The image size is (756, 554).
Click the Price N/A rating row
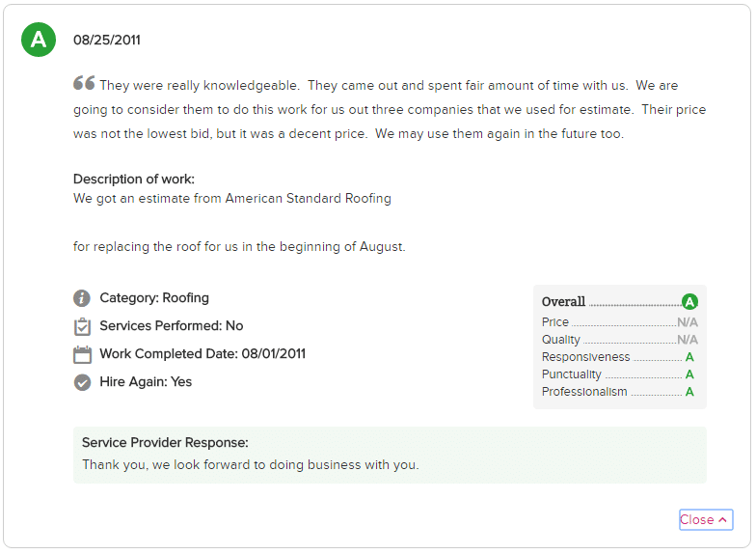pos(619,322)
